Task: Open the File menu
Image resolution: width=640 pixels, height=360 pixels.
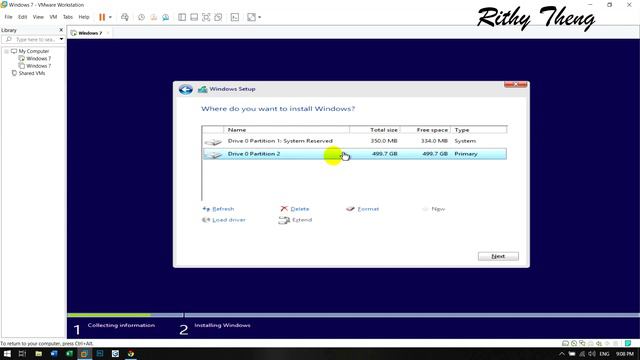Action: point(9,17)
